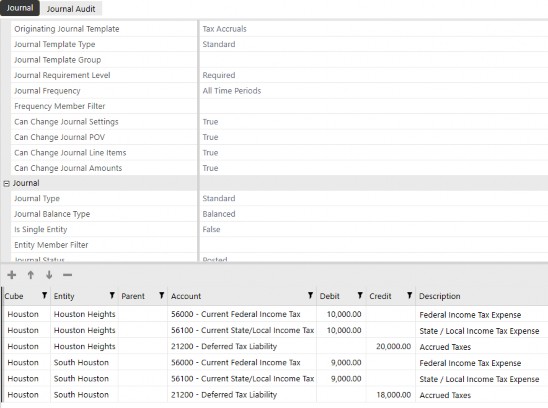Select South Houston Deferred Tax Liability row
Screen dimensions: 548x408
point(274,395)
